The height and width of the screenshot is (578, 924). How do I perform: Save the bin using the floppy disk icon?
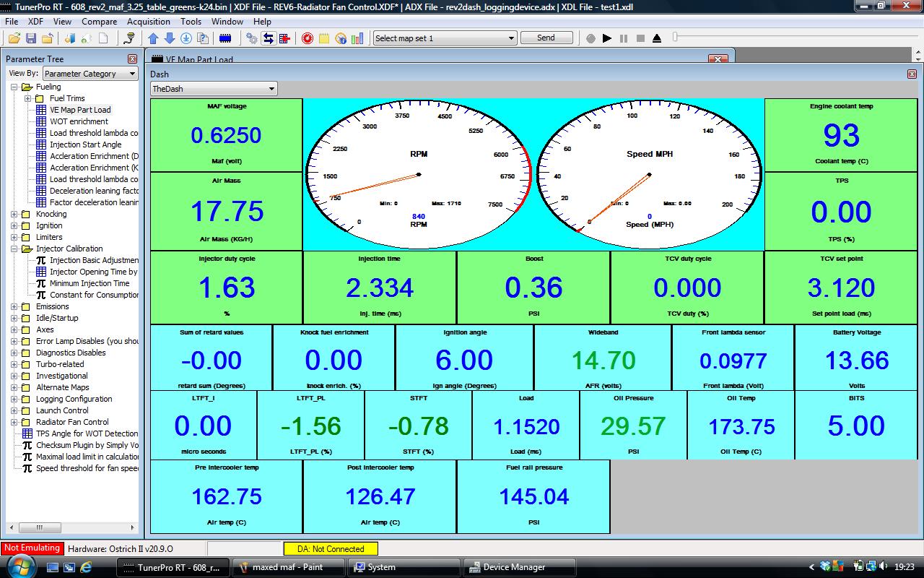32,38
